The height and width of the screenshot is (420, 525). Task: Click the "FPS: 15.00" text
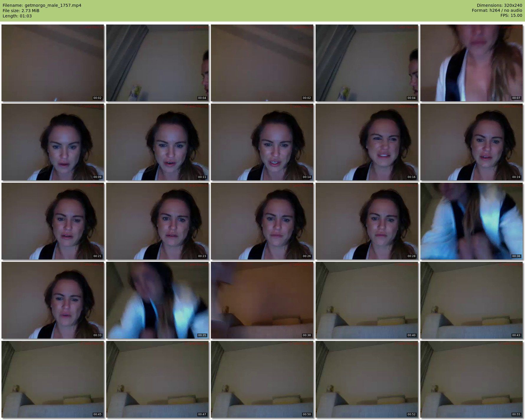pos(511,15)
